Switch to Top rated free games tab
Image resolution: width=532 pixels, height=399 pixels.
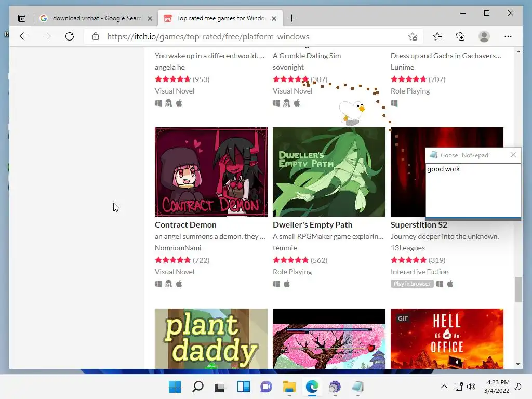[220, 18]
